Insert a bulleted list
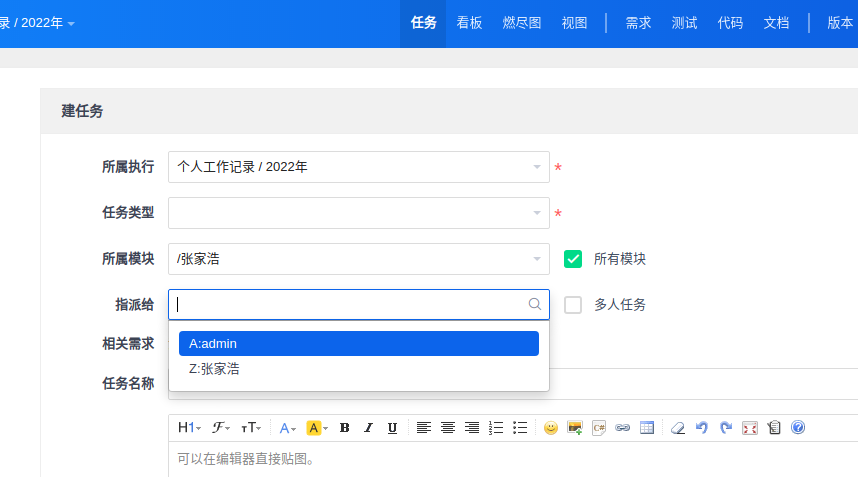The width and height of the screenshot is (858, 477). (x=520, y=428)
